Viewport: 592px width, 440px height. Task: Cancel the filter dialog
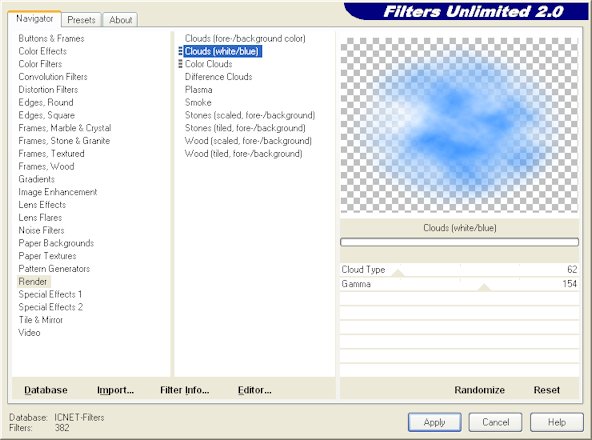click(x=495, y=422)
